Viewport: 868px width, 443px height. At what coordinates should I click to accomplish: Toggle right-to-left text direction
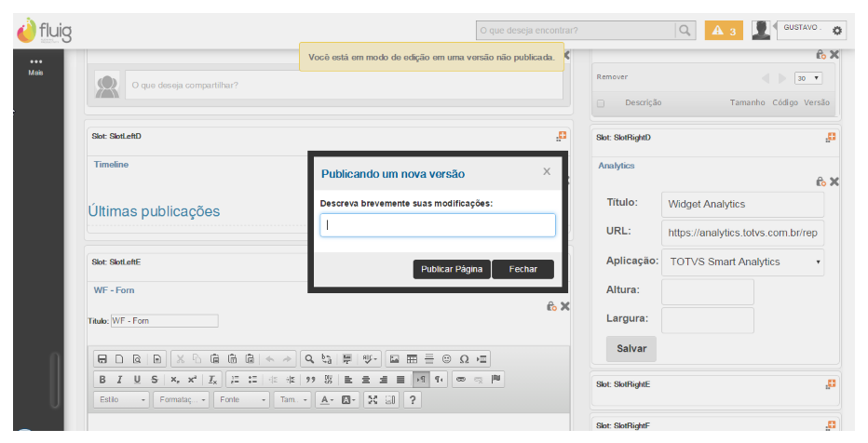point(439,380)
